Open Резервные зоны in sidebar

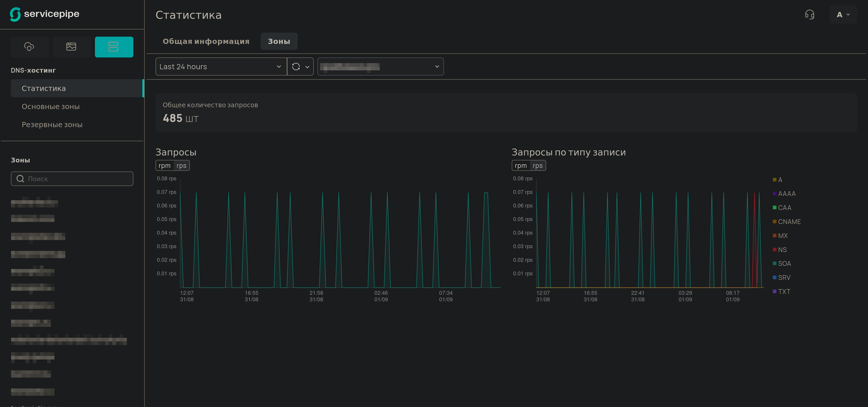[52, 125]
